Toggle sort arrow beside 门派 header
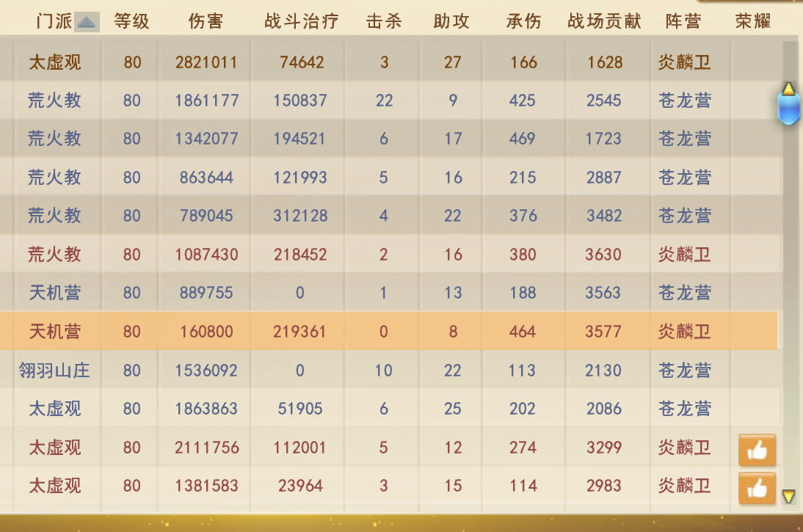The height and width of the screenshot is (532, 803). tap(87, 22)
